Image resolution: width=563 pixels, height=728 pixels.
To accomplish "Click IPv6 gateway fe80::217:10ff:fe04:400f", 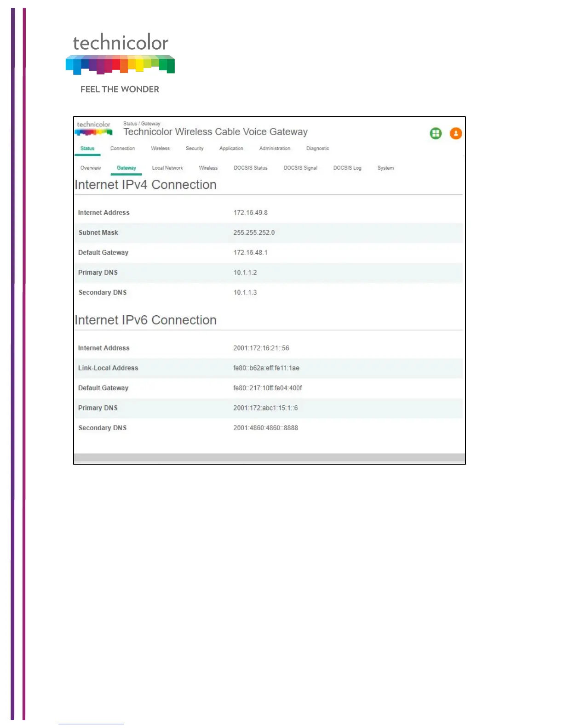I will pyautogui.click(x=268, y=388).
